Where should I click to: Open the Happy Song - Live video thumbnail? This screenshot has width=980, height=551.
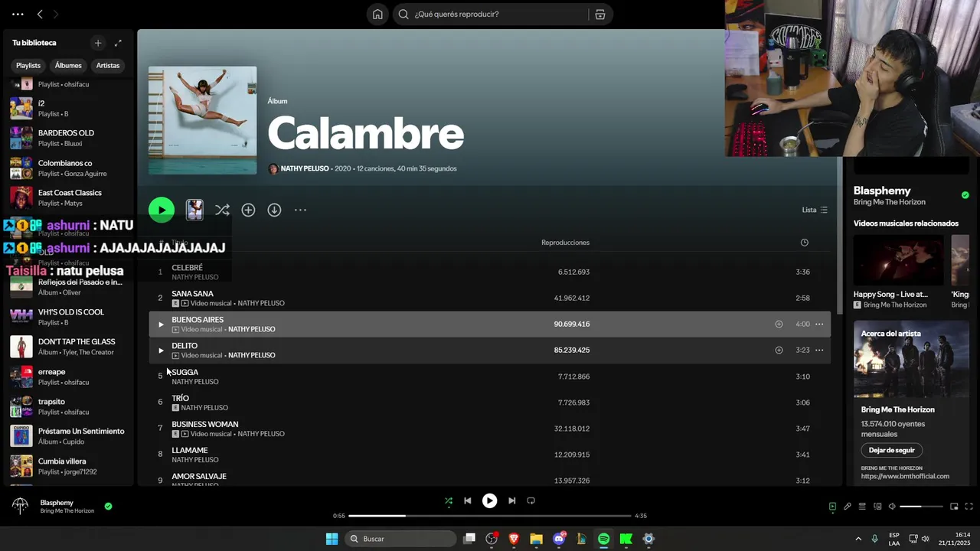coord(899,261)
